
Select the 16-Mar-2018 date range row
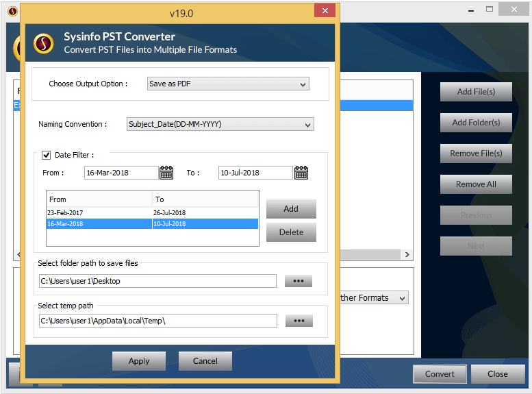pyautogui.click(x=152, y=224)
